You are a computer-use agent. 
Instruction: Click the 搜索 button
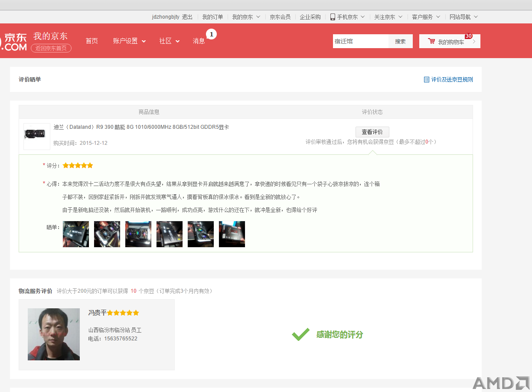pos(401,42)
